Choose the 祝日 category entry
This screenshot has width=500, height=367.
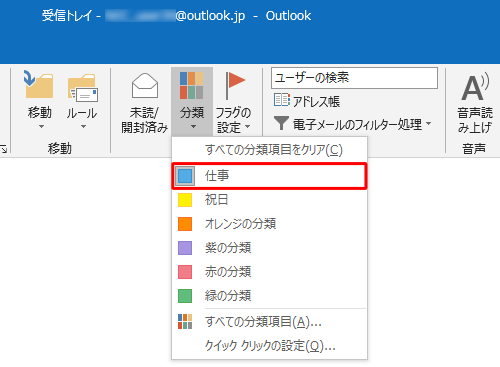269,200
